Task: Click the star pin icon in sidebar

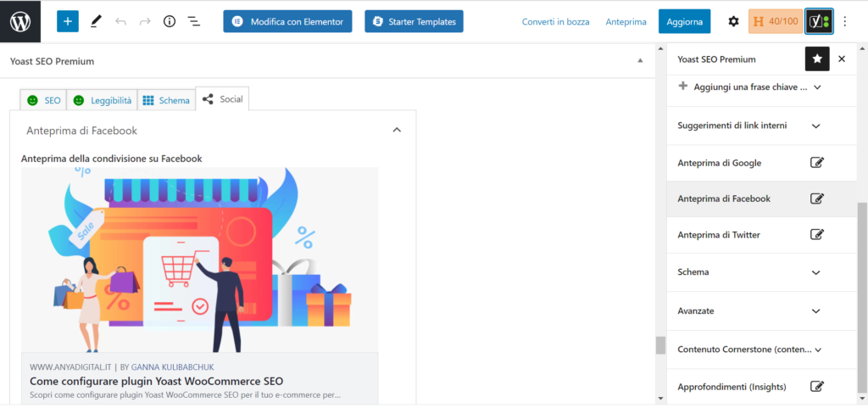Action: pos(816,59)
